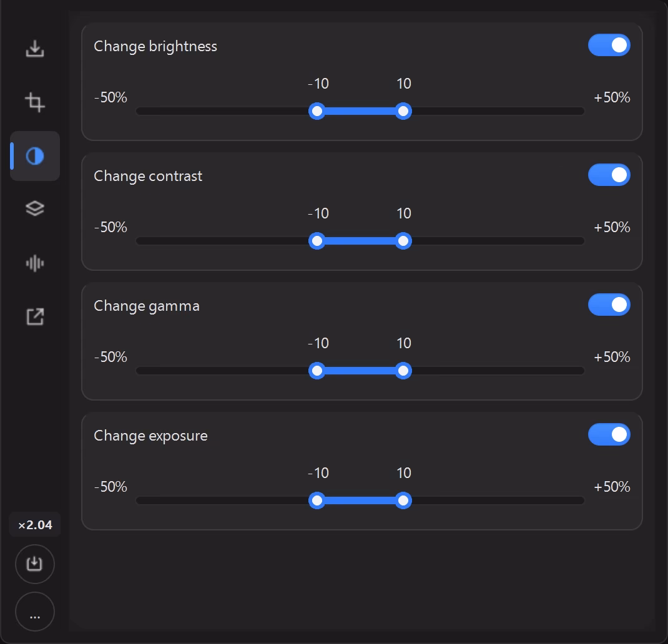Viewport: 668px width, 644px height.
Task: Click exposure '-50%' minimum label
Action: pyautogui.click(x=111, y=487)
